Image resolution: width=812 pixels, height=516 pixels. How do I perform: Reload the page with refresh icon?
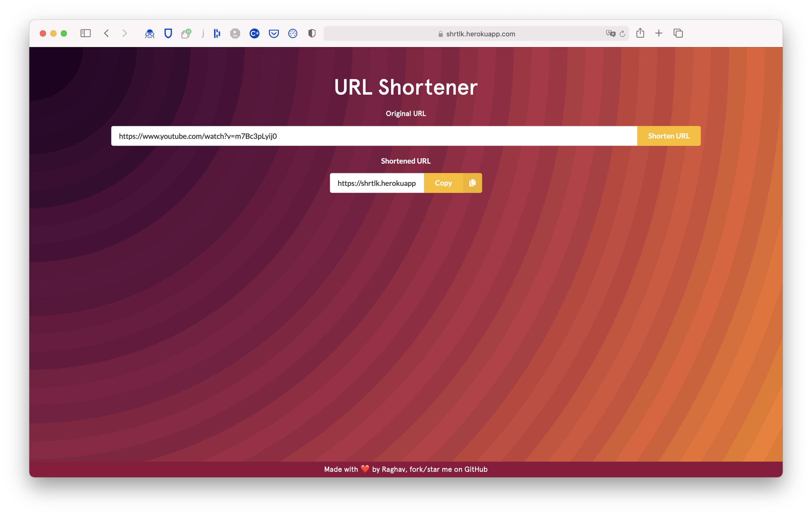(x=623, y=34)
